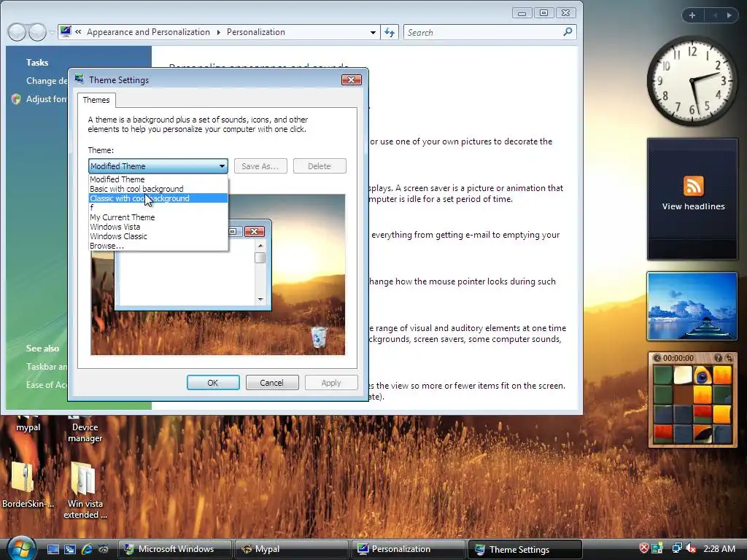The width and height of the screenshot is (747, 560).
Task: Select Classic with cool background theme
Action: [x=158, y=198]
